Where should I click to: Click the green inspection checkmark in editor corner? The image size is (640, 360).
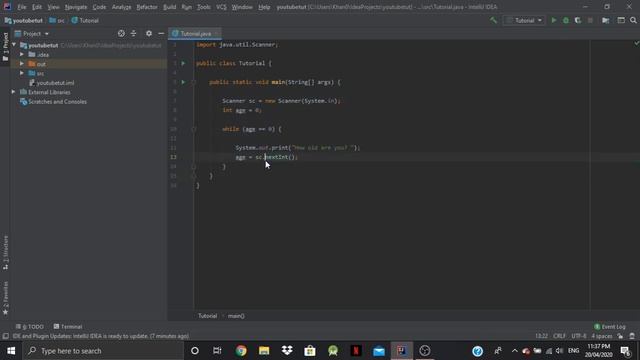tap(636, 43)
